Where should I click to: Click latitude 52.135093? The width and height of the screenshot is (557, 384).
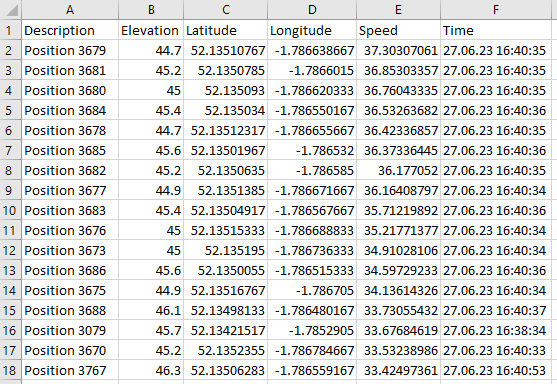(226, 90)
